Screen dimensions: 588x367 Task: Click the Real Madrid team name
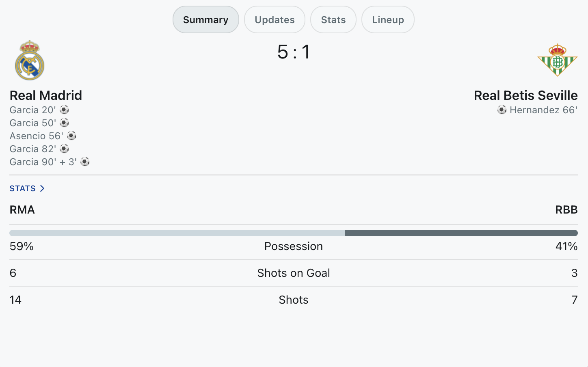click(46, 95)
